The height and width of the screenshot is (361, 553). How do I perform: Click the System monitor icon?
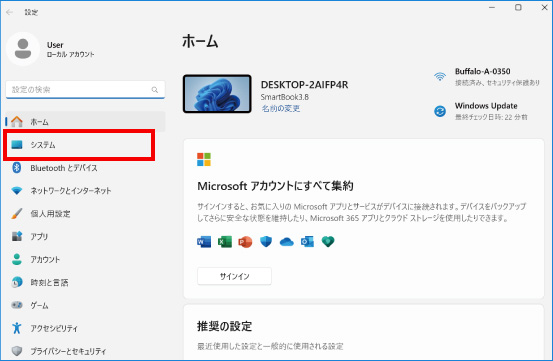pyautogui.click(x=17, y=145)
